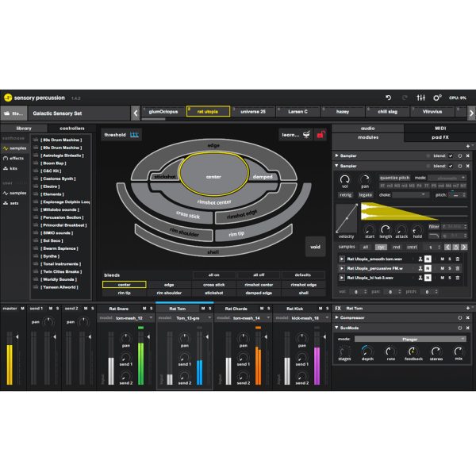This screenshot has width=476, height=476.
Task: Open the Percussion Section sample folder
Action: 62,217
